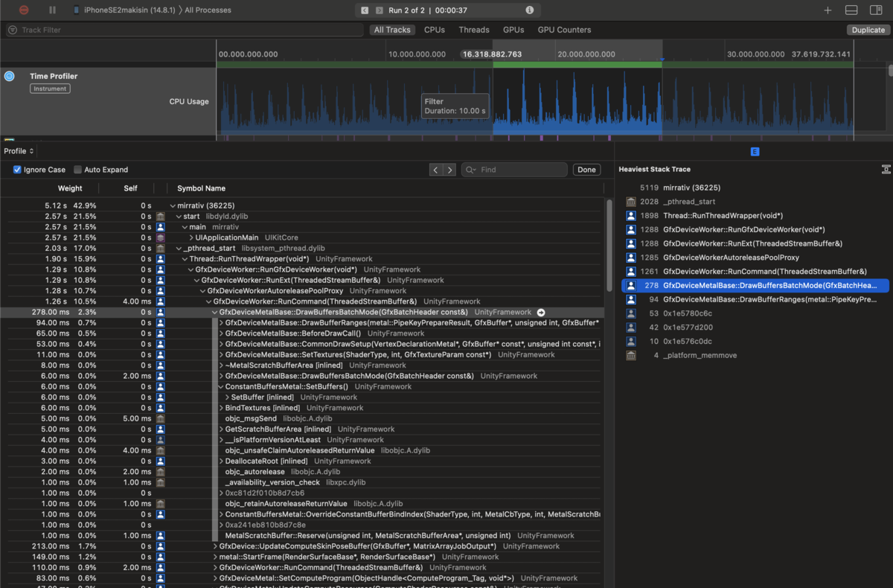Go to the next run arrow
The image size is (893, 588).
coord(378,10)
